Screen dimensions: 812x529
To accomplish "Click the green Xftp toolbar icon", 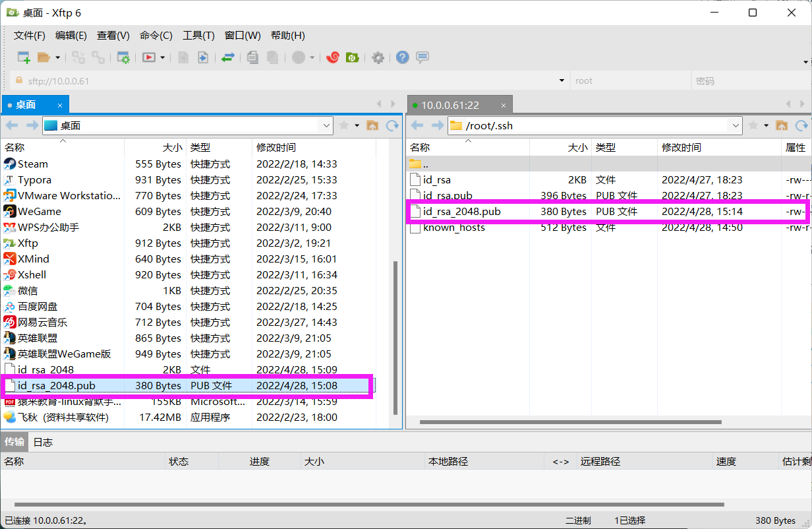I will click(353, 57).
